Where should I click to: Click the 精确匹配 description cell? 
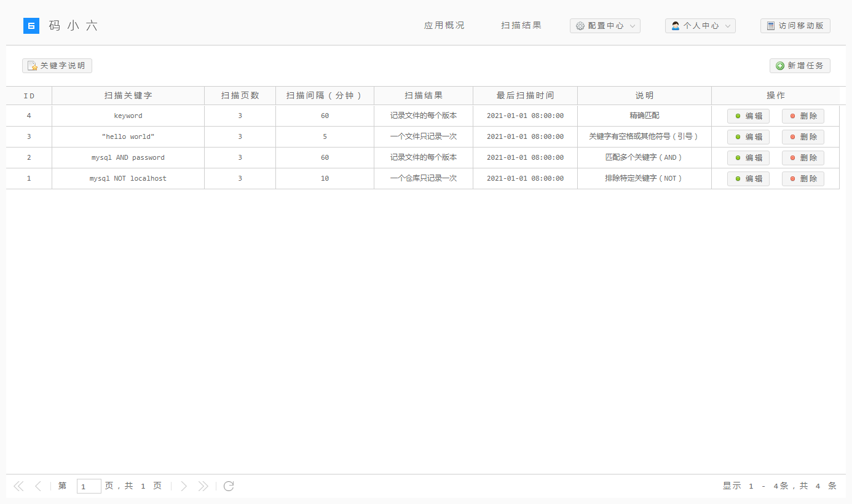point(645,116)
